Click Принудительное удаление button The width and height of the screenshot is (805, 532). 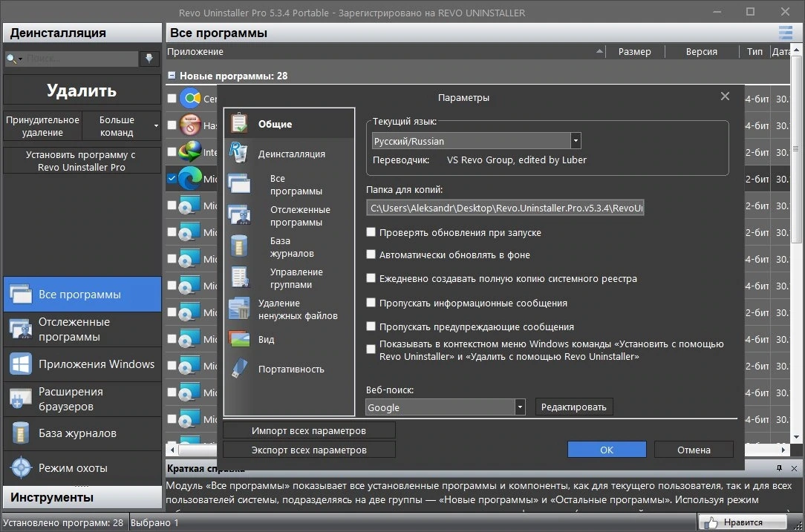coord(42,125)
